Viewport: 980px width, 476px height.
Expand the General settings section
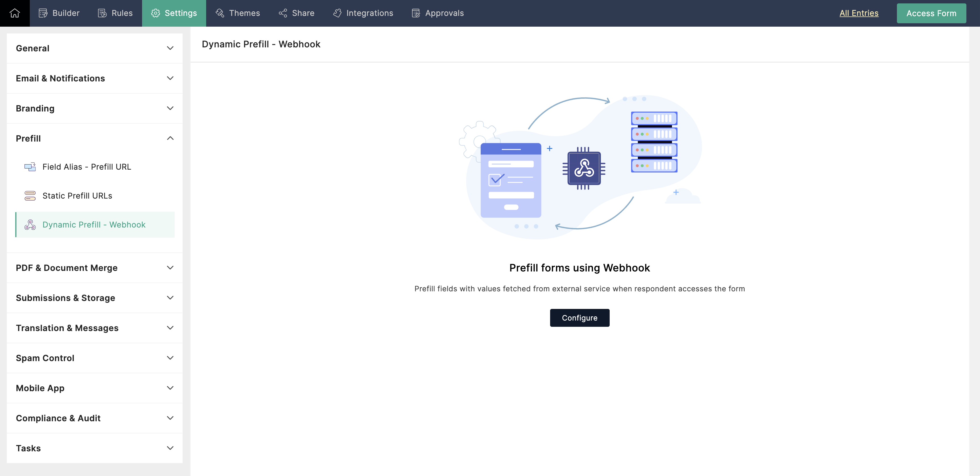click(x=170, y=48)
